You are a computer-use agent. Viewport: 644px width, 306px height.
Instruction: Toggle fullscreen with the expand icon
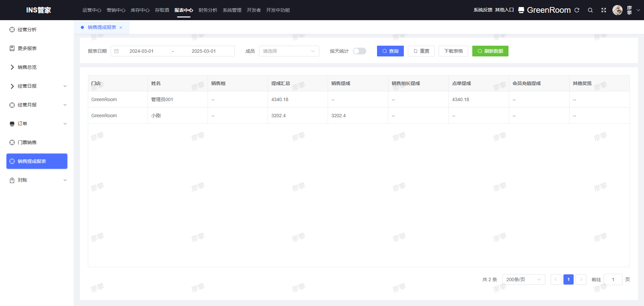click(604, 10)
